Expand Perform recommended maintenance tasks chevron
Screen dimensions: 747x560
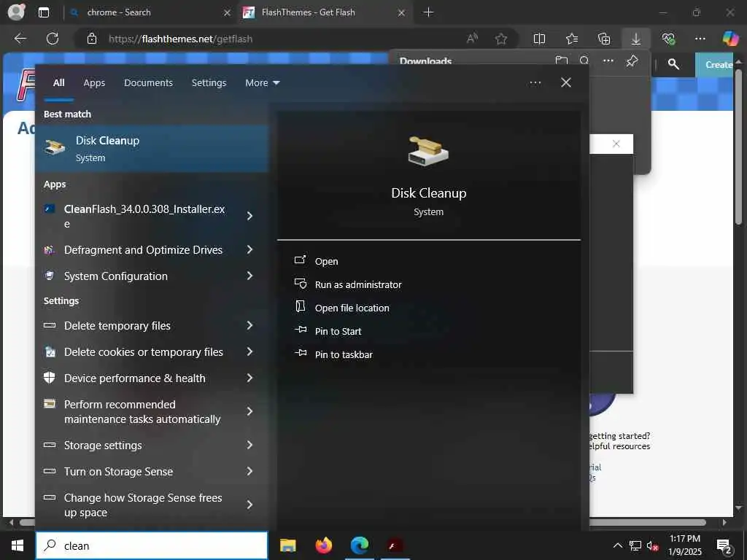click(x=249, y=411)
